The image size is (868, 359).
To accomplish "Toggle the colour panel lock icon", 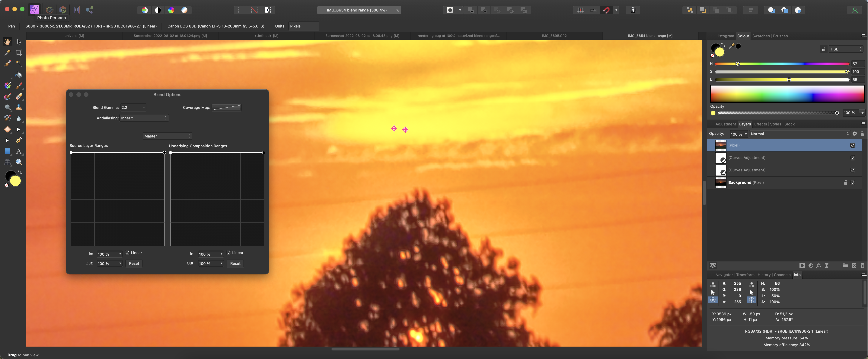I will point(824,49).
